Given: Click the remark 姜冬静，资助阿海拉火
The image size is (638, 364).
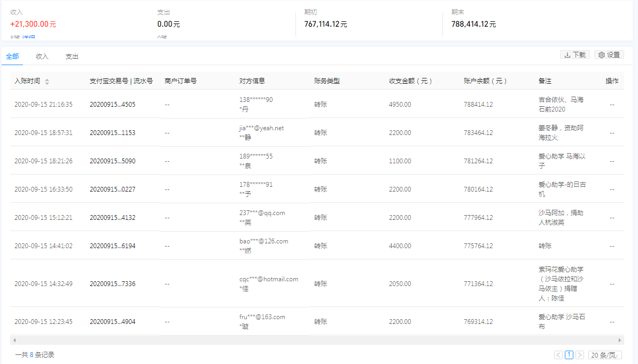Looking at the screenshot, I should coord(558,133).
